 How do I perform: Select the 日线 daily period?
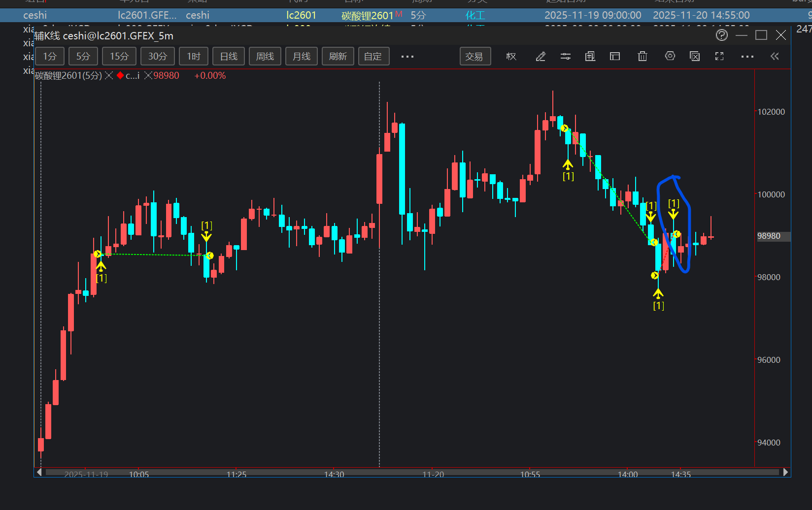coord(229,57)
